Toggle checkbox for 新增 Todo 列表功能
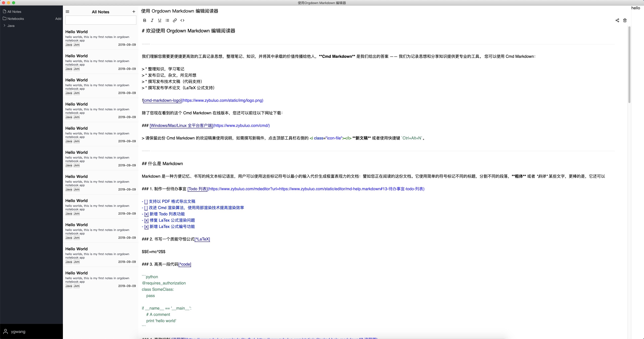Image resolution: width=644 pixels, height=339 pixels. pos(146,214)
